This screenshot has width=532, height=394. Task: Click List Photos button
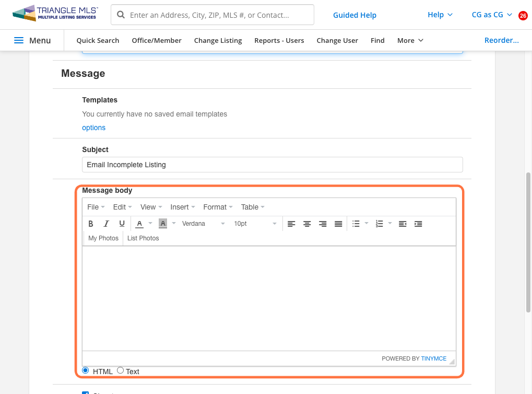point(143,238)
